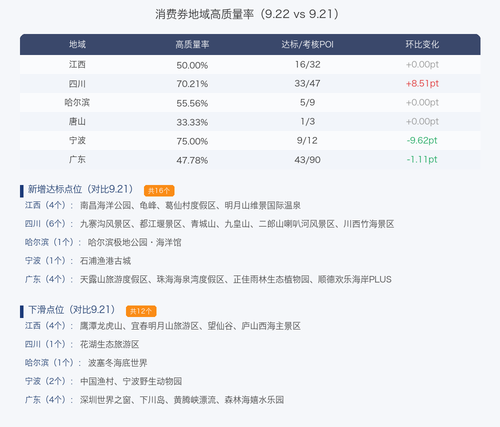Click 江西（4个） label under 下滑点位
Screen dimensions: 500x427
pyautogui.click(x=49, y=326)
